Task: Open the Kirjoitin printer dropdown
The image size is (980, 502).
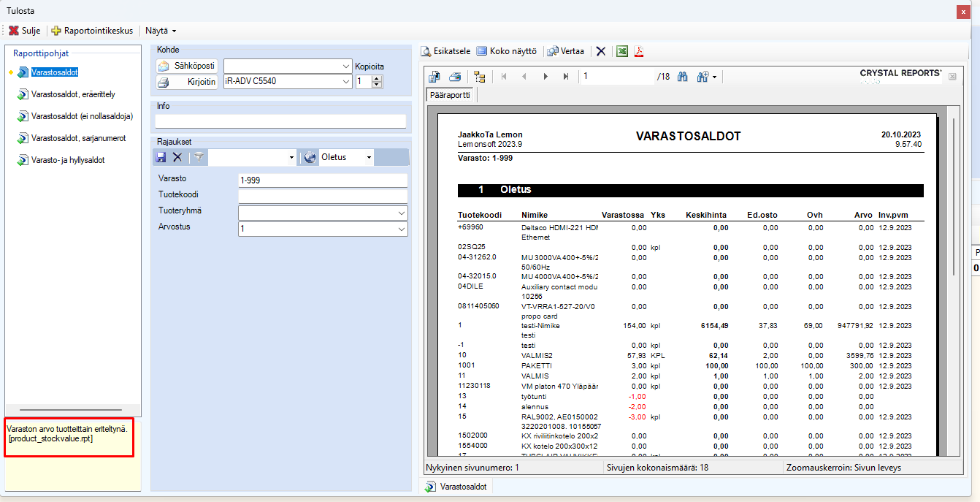Action: tap(346, 81)
